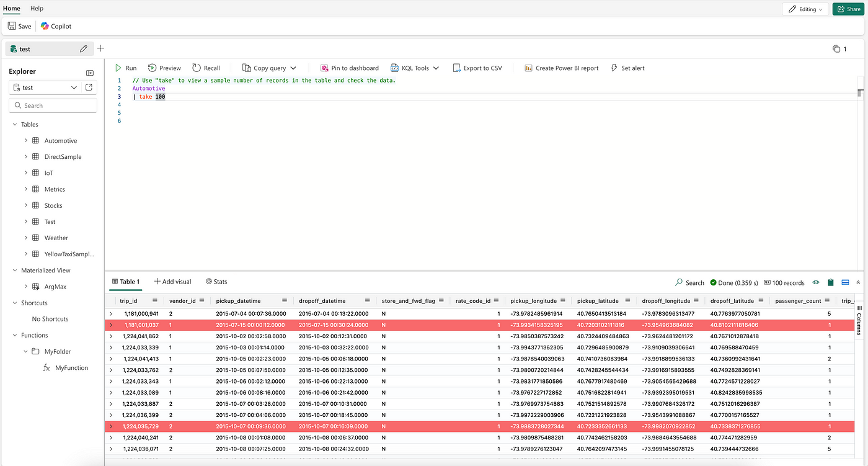Toggle empty columns visibility eye icon
868x466 pixels.
click(816, 282)
